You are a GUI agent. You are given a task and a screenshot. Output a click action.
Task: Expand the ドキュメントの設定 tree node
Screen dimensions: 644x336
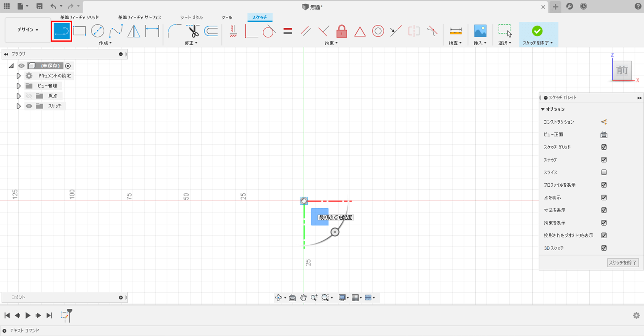(18, 76)
